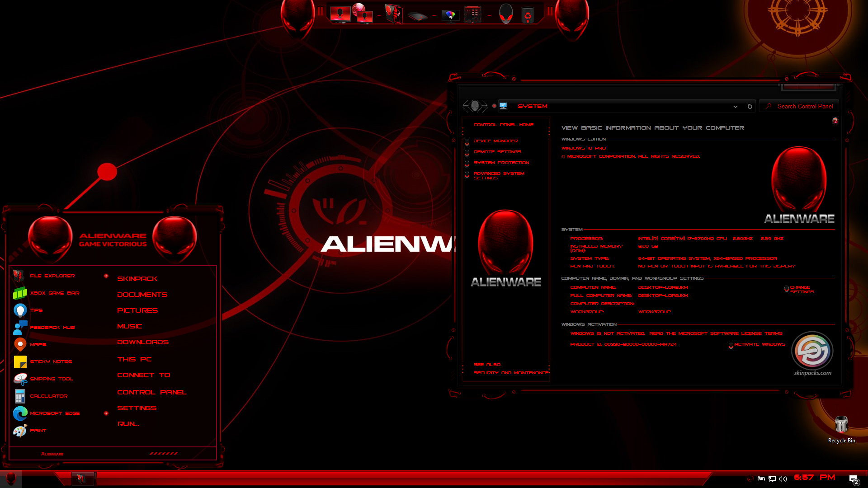Click the black alien head dock icon
The image size is (868, 488).
point(506,14)
